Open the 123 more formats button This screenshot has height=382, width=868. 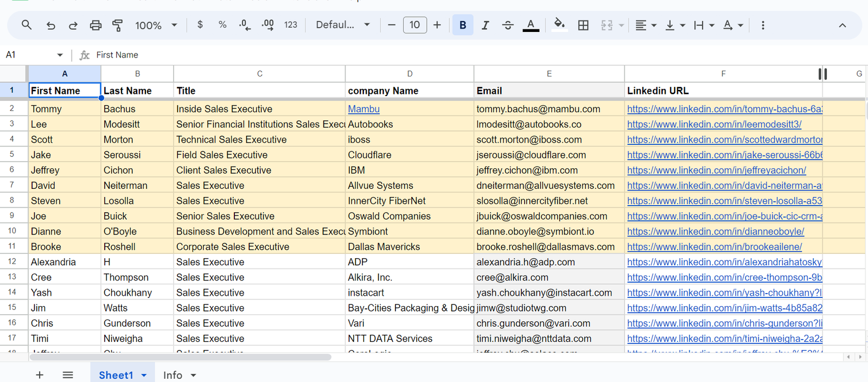click(291, 25)
